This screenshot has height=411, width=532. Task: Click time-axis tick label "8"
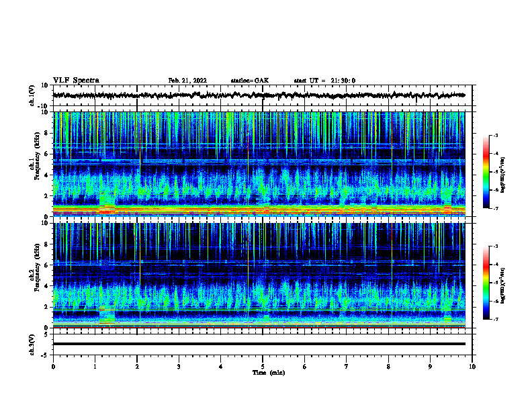coord(388,367)
